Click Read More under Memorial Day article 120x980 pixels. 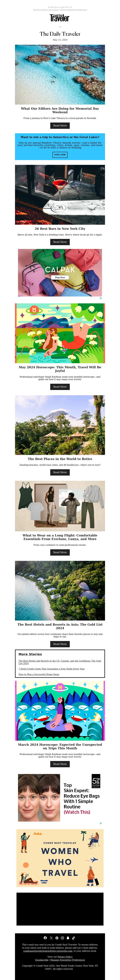(x=60, y=126)
